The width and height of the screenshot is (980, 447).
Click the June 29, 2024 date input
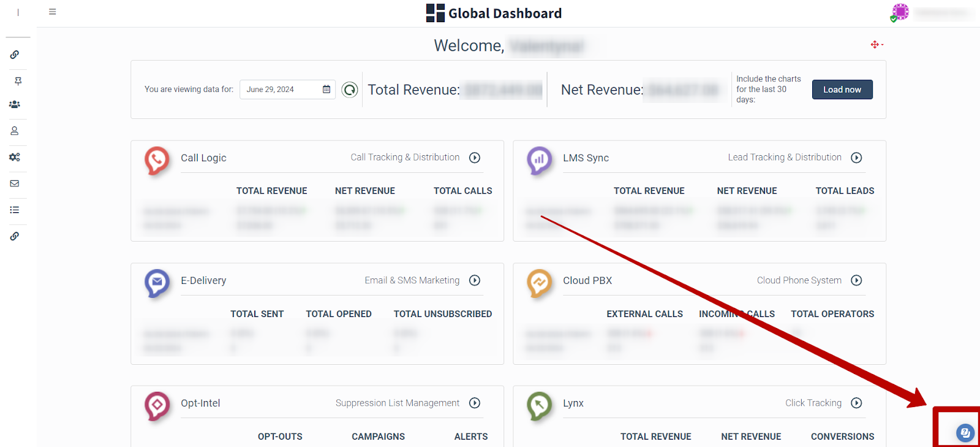pyautogui.click(x=282, y=90)
